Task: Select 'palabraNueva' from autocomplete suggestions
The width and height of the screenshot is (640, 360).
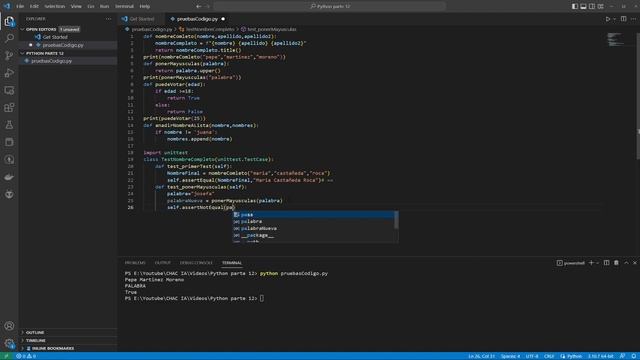Action: click(313, 229)
